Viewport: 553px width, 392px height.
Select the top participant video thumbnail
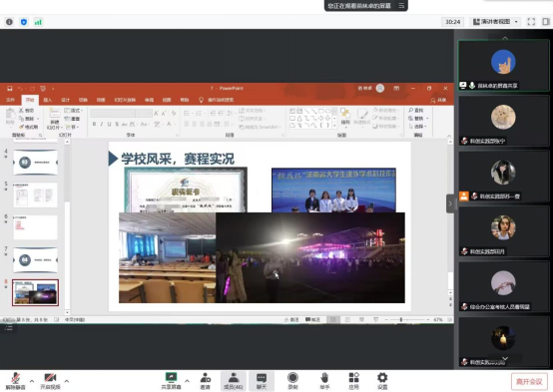pyautogui.click(x=503, y=66)
